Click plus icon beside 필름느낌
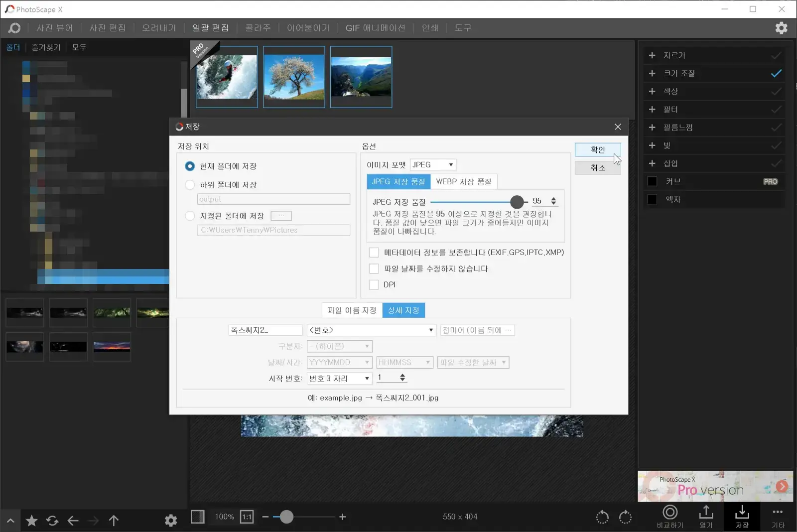 click(652, 127)
